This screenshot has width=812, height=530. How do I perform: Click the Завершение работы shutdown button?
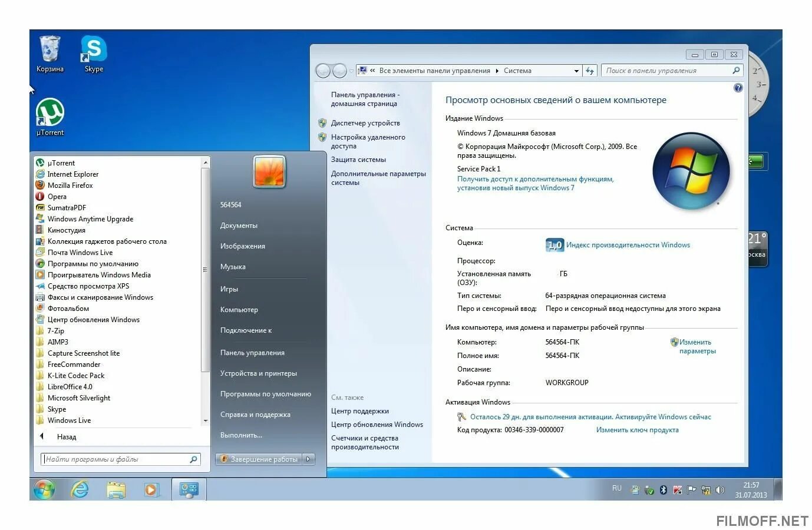click(x=259, y=459)
